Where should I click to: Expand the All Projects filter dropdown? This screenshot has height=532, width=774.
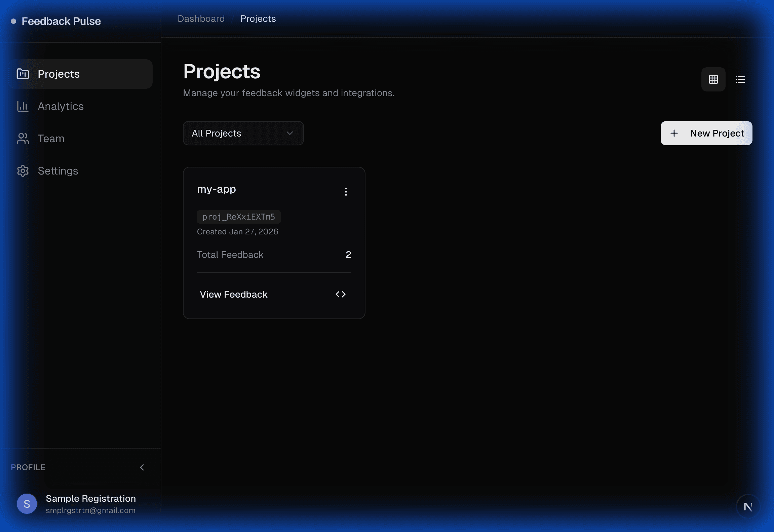tap(243, 133)
